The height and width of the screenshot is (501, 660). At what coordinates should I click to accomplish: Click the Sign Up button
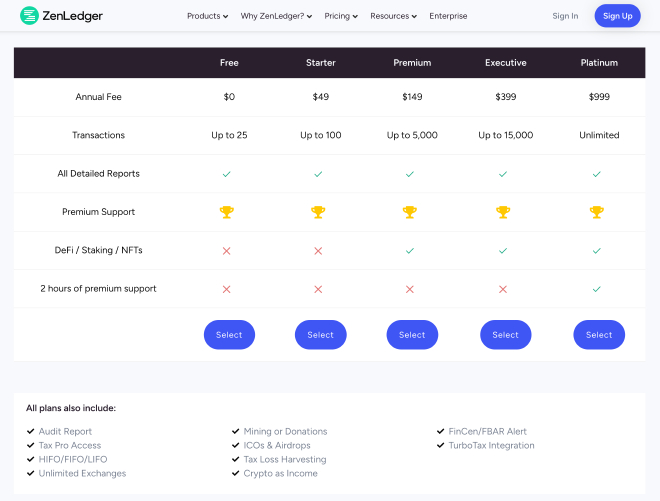coord(617,16)
